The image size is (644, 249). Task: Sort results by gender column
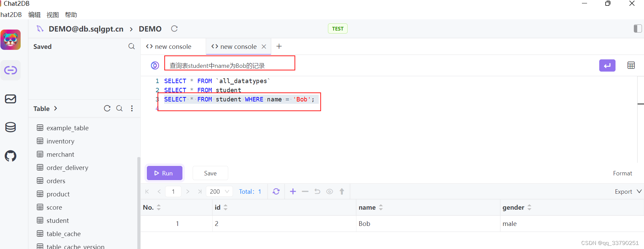click(529, 207)
